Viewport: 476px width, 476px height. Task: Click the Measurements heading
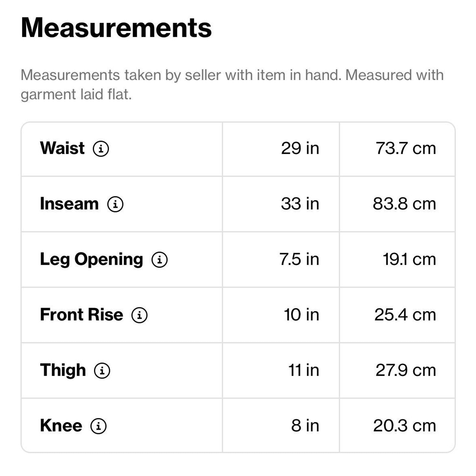(116, 28)
